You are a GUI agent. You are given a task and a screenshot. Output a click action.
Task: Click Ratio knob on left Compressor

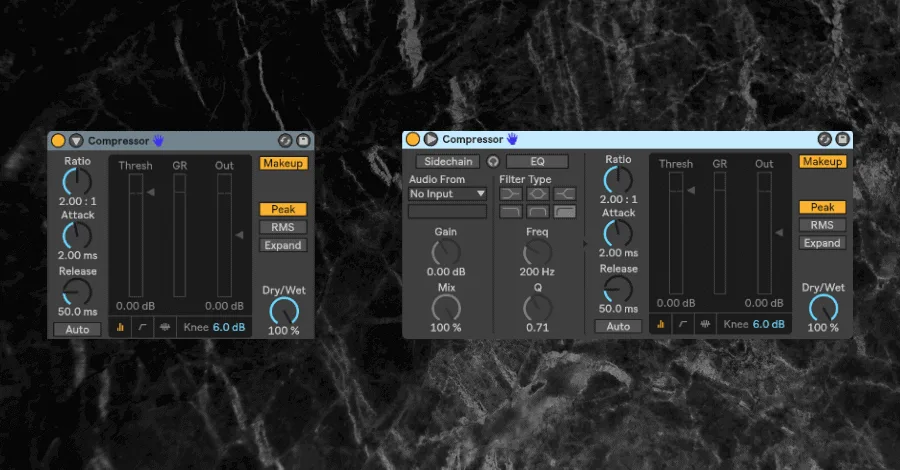pos(77,182)
